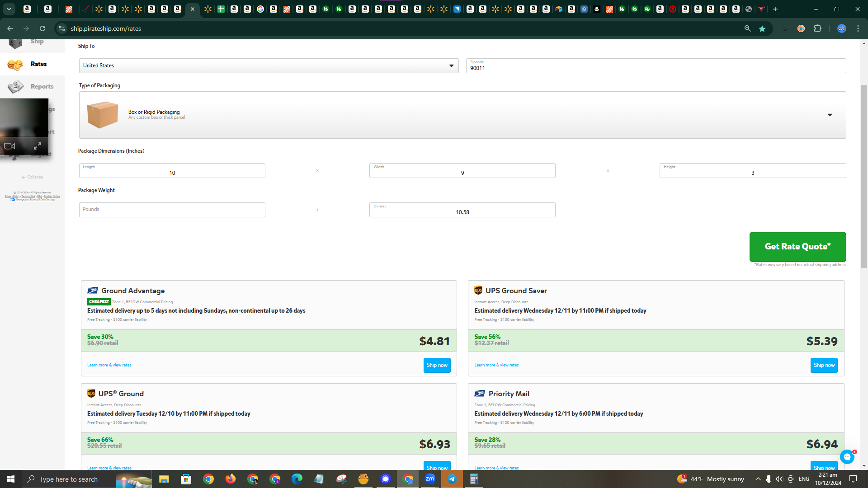Click the Pounds weight field

coord(172,210)
